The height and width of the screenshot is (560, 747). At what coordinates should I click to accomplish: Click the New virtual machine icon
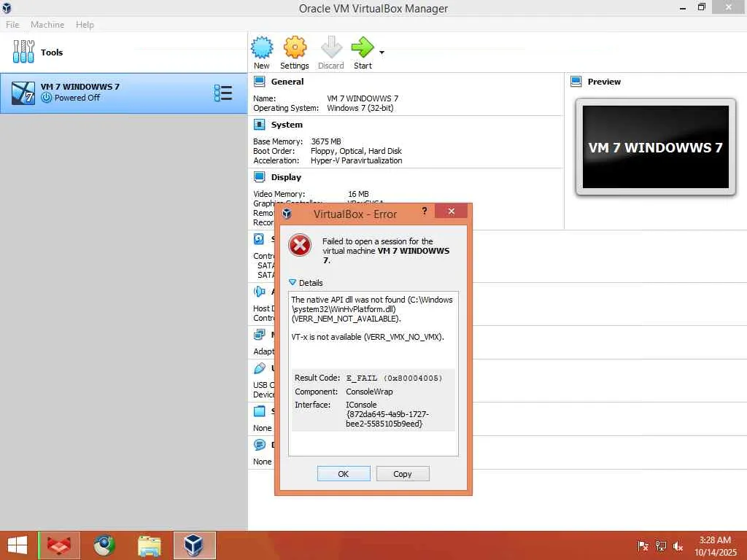tap(262, 47)
